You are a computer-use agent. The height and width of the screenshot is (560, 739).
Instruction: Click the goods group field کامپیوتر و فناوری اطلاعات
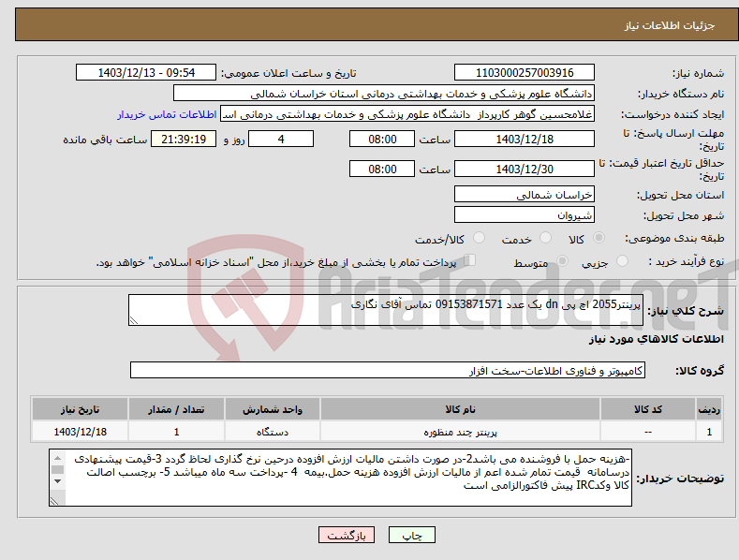tap(388, 370)
